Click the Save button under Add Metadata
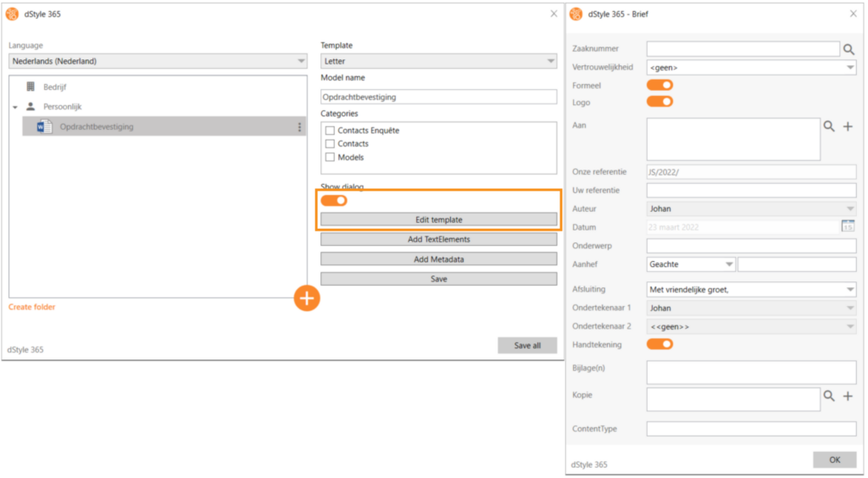Screen dimensions: 868x478 coord(438,279)
